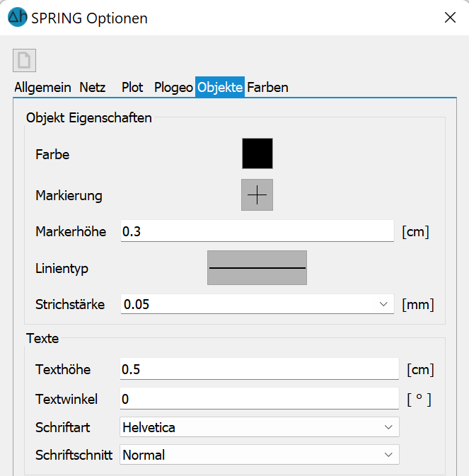Go to the Plogeo tab
Image resolution: width=469 pixels, height=476 pixels.
(x=173, y=88)
